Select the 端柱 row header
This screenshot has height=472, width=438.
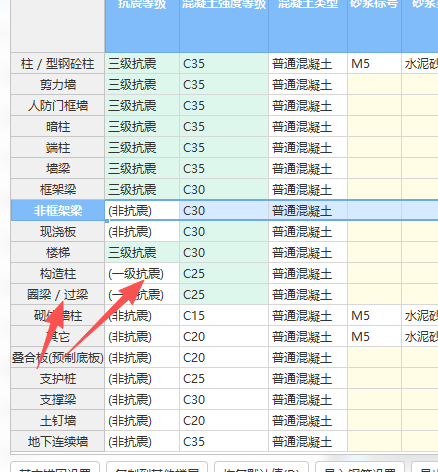pyautogui.click(x=58, y=147)
